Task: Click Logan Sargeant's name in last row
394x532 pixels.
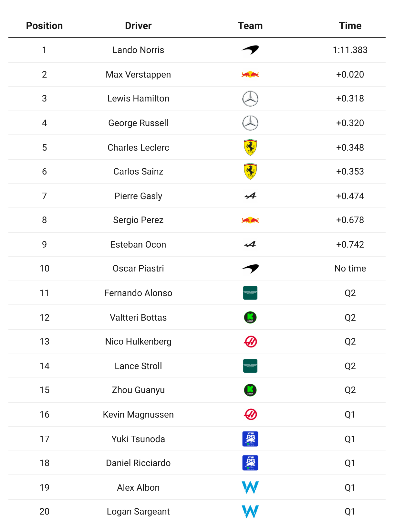Action: click(x=138, y=512)
